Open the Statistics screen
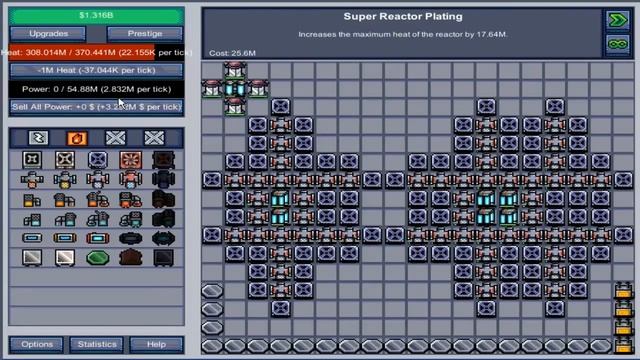 coord(97,344)
